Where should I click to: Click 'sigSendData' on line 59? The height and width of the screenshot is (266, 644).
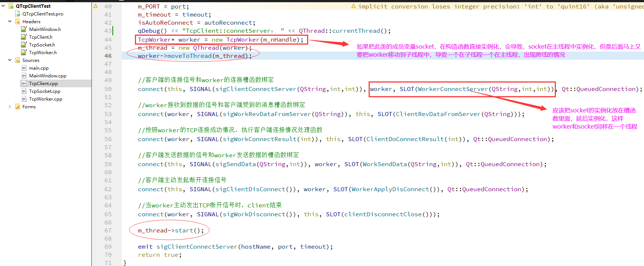[236, 164]
